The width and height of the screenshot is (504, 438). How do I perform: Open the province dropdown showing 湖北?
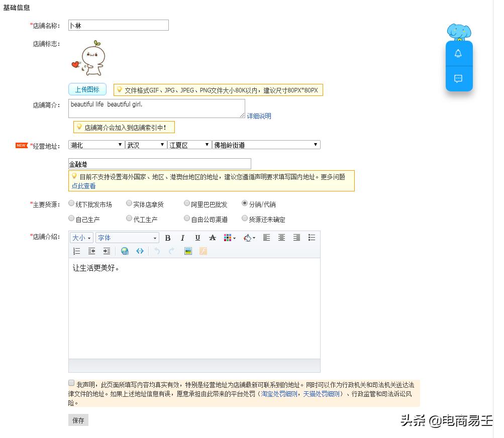coord(95,144)
